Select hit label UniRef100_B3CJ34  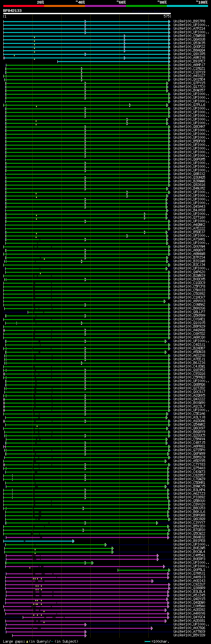tap(189, 265)
